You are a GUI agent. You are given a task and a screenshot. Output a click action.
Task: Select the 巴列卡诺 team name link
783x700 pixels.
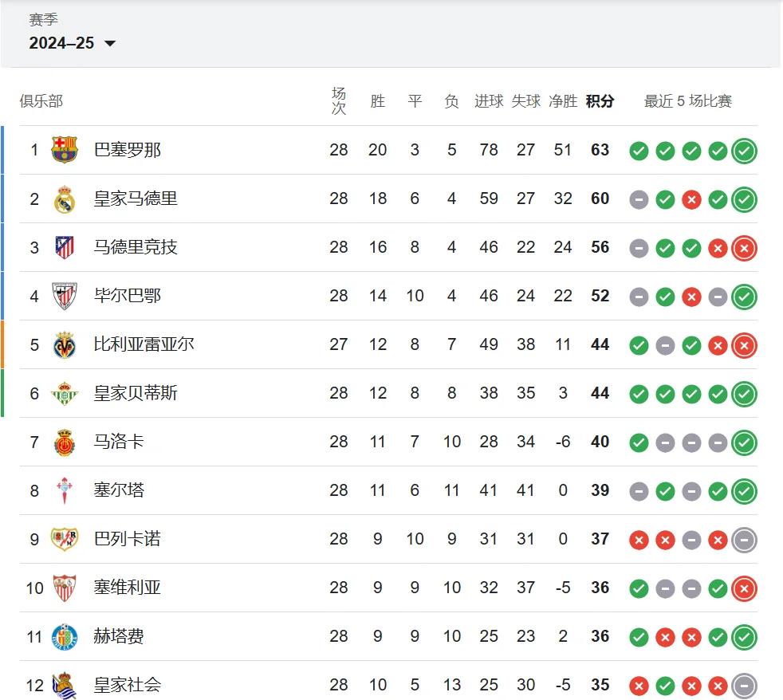click(128, 539)
